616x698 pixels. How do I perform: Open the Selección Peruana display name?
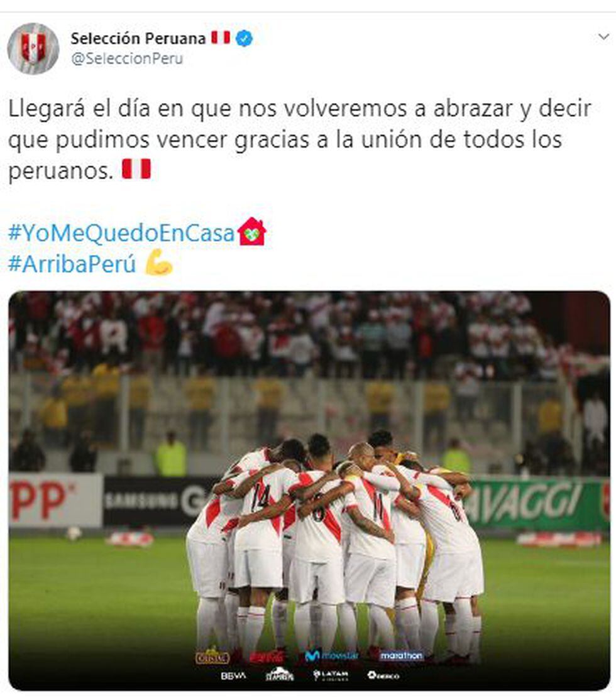point(138,38)
